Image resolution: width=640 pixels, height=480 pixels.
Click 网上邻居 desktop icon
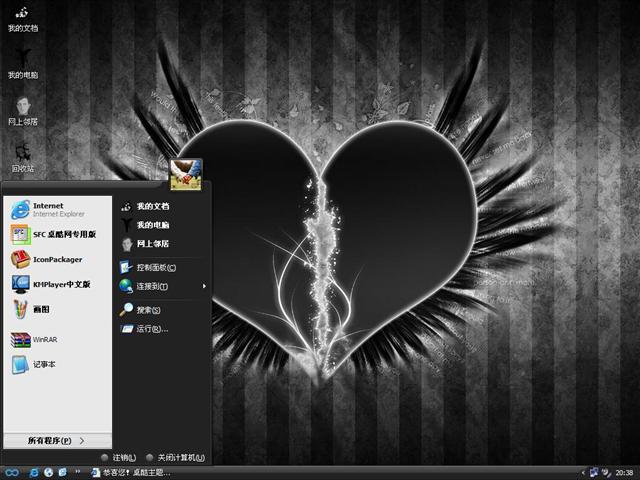tap(23, 111)
